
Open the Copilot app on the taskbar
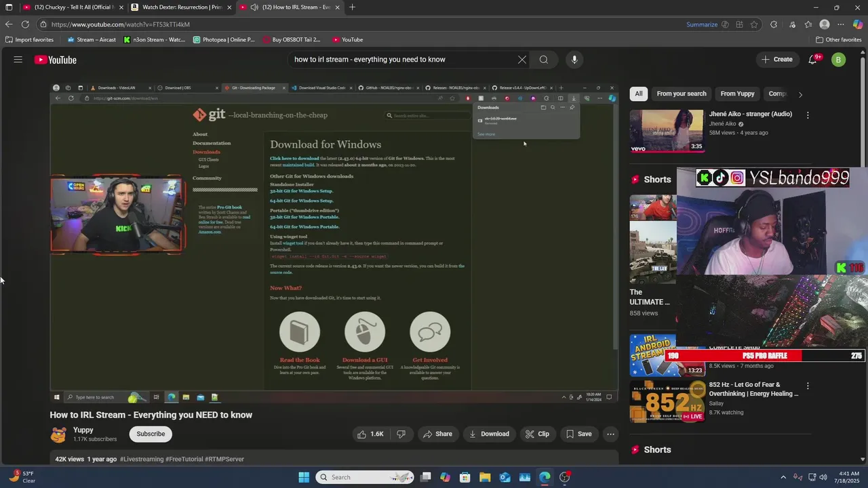pyautogui.click(x=445, y=477)
